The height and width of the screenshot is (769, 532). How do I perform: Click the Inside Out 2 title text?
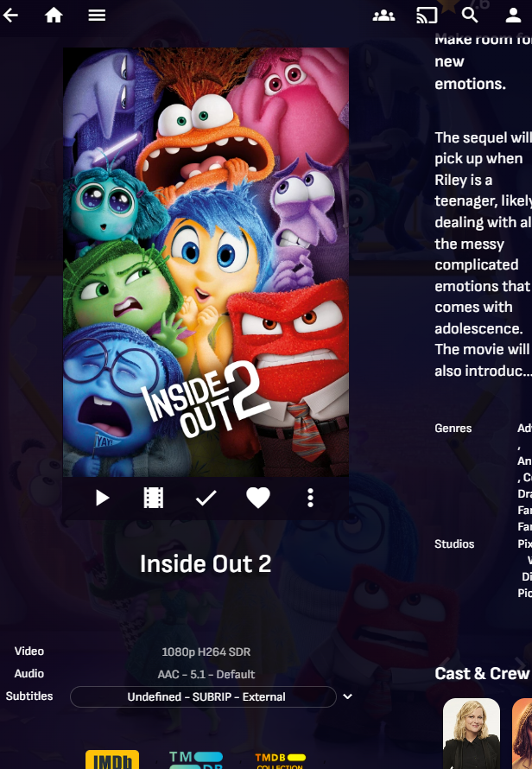206,563
